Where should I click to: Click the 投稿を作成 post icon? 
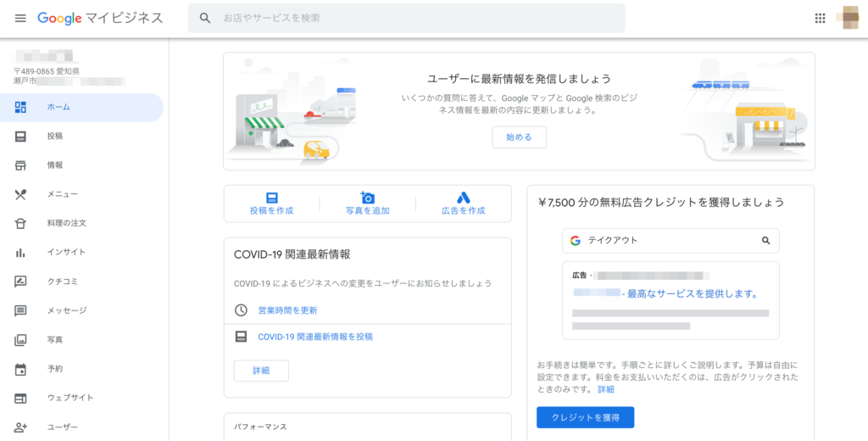click(x=272, y=198)
